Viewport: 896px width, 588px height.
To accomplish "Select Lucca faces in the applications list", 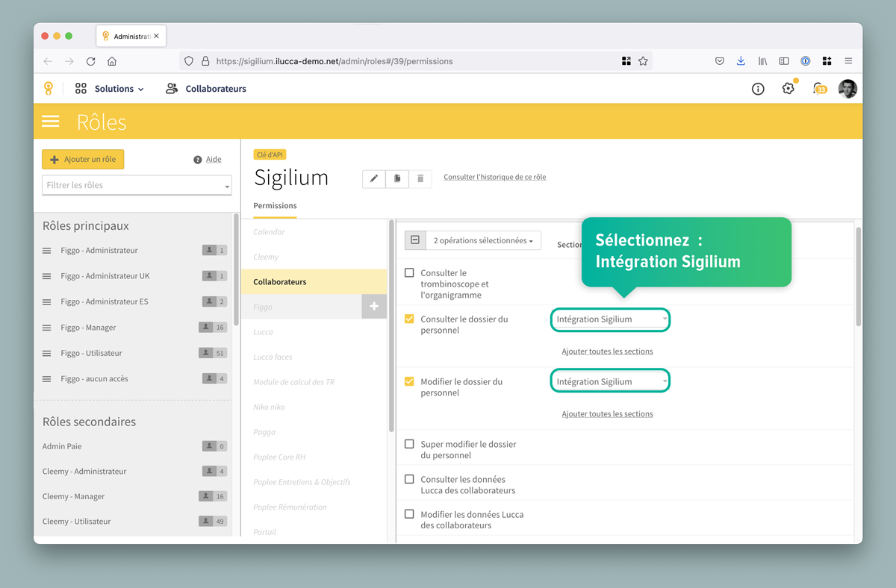I will click(273, 357).
